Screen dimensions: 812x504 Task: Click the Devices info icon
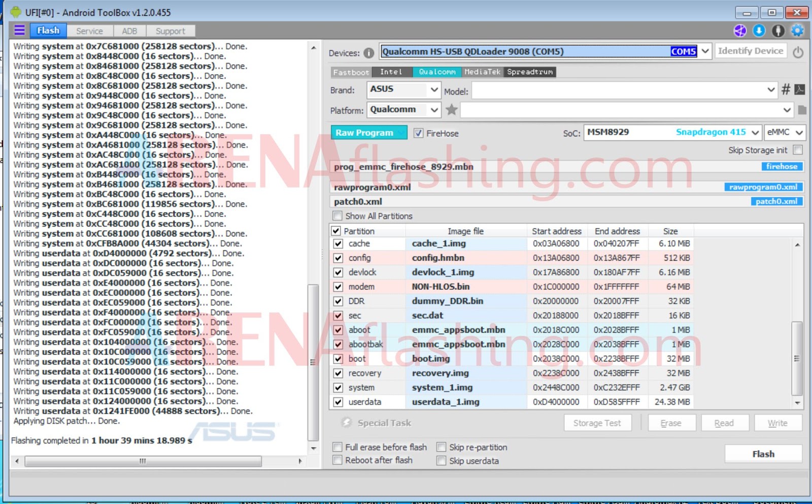(369, 53)
